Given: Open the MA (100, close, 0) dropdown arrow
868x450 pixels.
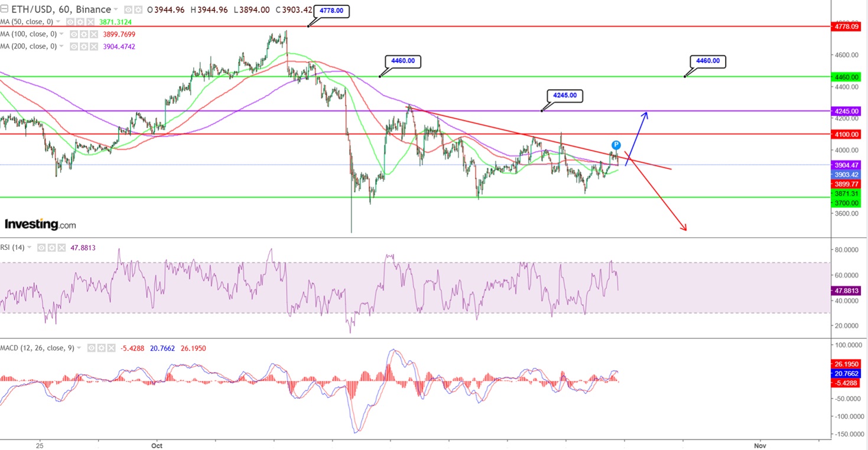Looking at the screenshot, I should (61, 34).
